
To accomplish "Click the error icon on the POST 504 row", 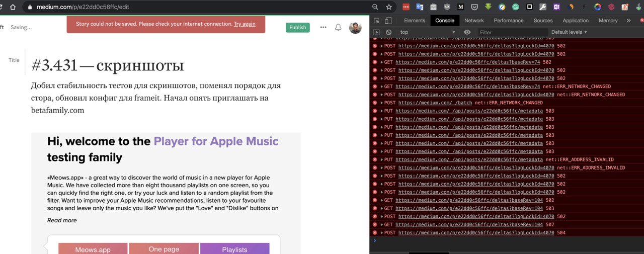I will pos(375,233).
